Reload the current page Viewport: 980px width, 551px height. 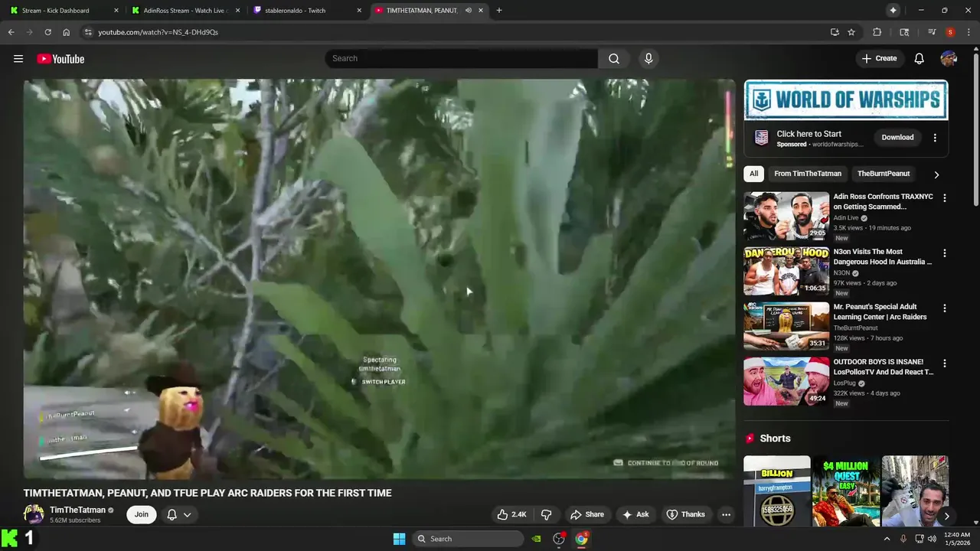pos(47,32)
